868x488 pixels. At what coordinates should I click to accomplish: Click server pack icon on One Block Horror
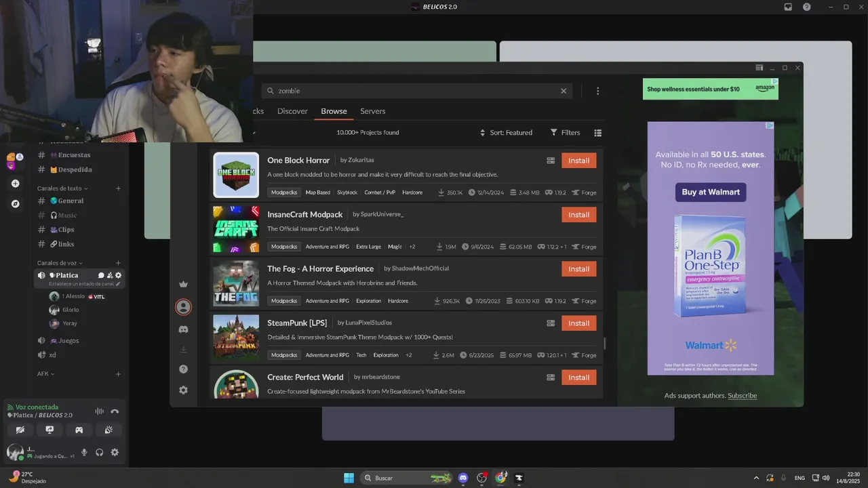(x=551, y=161)
